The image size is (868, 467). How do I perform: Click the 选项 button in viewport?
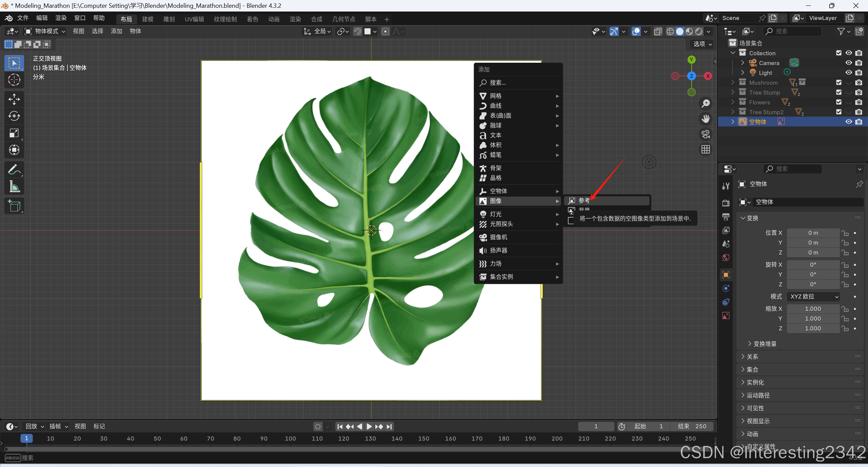[x=702, y=44]
